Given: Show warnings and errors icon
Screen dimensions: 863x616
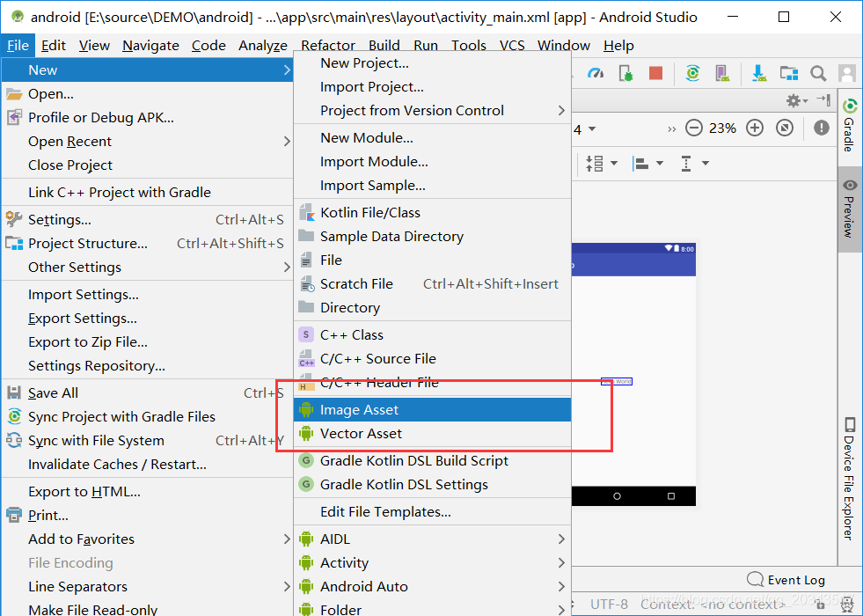Looking at the screenshot, I should tap(821, 128).
